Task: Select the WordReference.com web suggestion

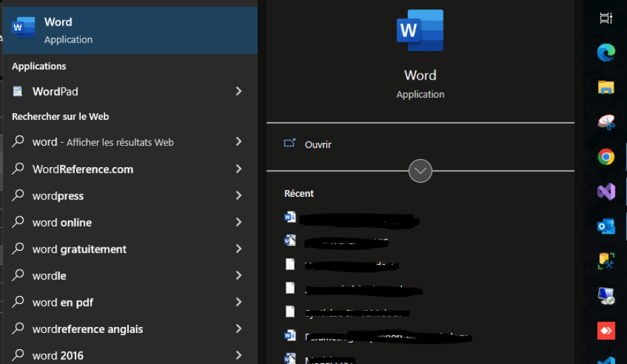Action: [x=130, y=169]
